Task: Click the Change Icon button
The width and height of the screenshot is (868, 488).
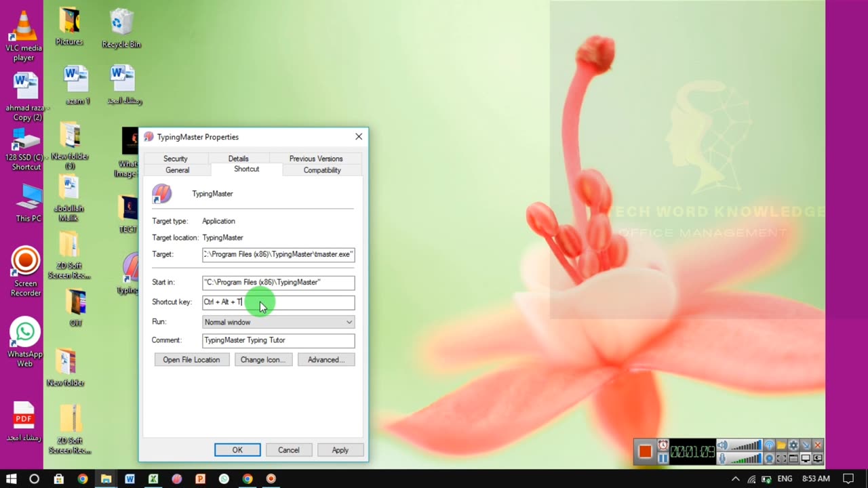Action: (263, 360)
